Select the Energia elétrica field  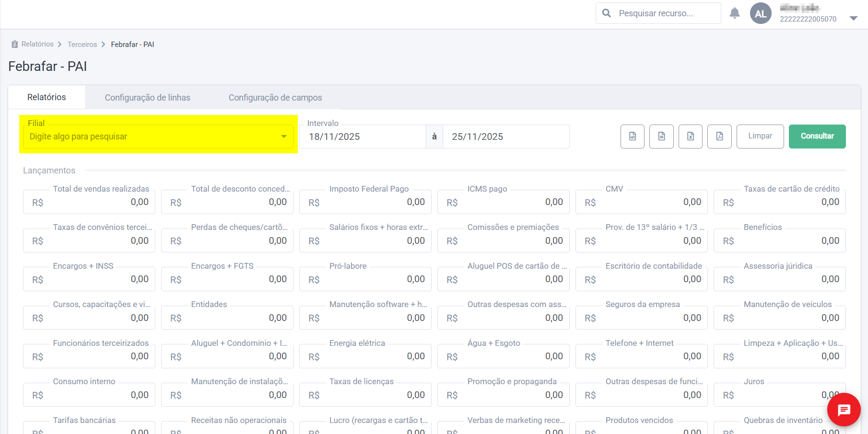point(365,356)
